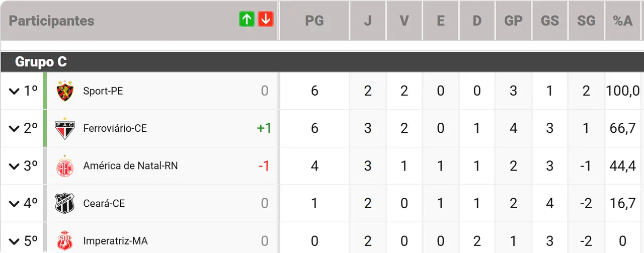The image size is (644, 253).
Task: Click the Ferroviário-CE team badge
Action: tap(65, 128)
